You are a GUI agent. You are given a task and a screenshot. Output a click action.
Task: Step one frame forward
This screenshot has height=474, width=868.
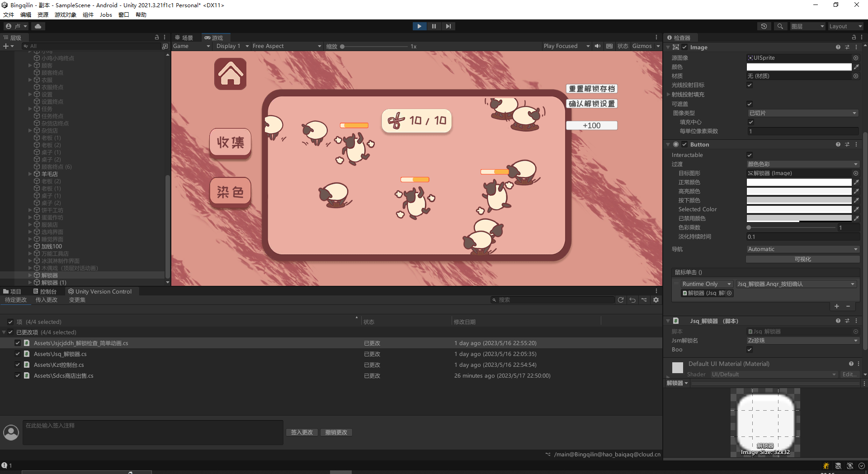coord(448,26)
